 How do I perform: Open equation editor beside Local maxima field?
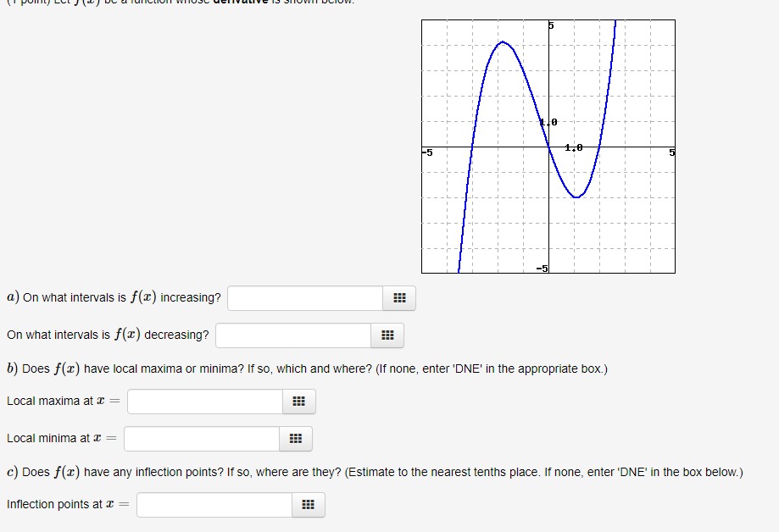pyautogui.click(x=298, y=402)
